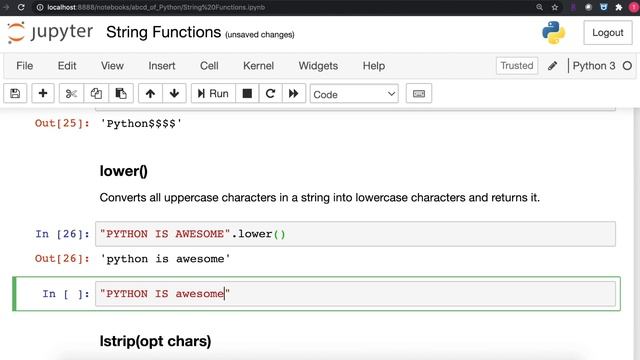
Task: Open the browser extensions puzzle icon
Action: (x=619, y=7)
